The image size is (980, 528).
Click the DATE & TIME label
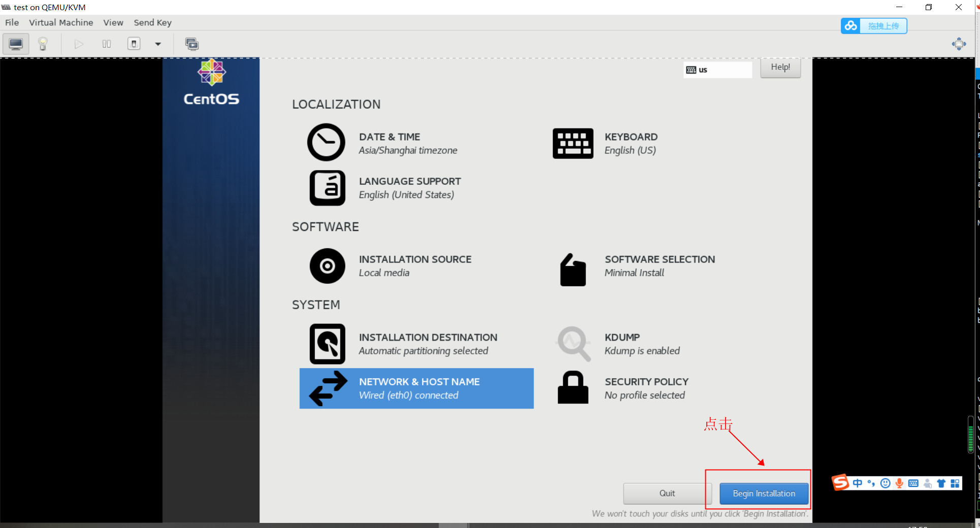point(389,137)
